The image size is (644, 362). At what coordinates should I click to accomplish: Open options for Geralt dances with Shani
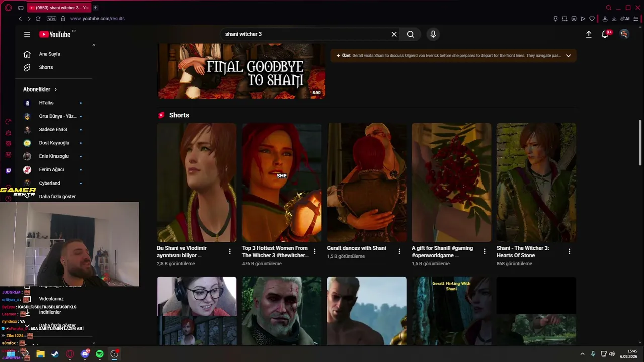[x=399, y=251]
